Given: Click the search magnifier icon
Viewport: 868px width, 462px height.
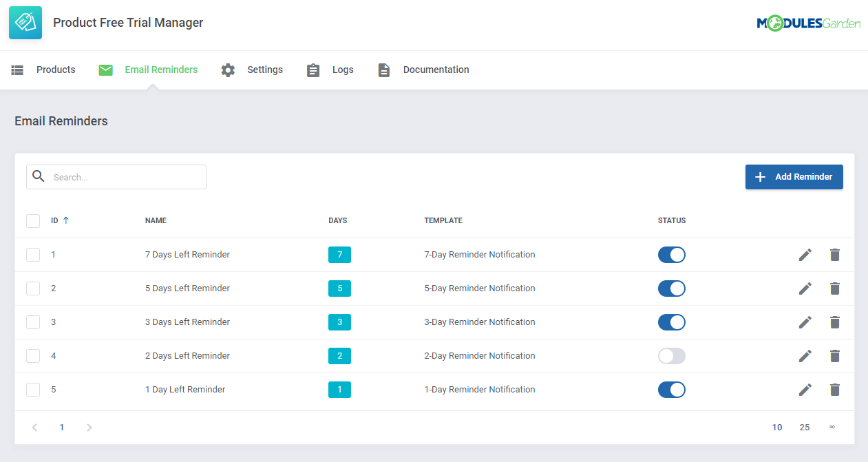Looking at the screenshot, I should [38, 177].
